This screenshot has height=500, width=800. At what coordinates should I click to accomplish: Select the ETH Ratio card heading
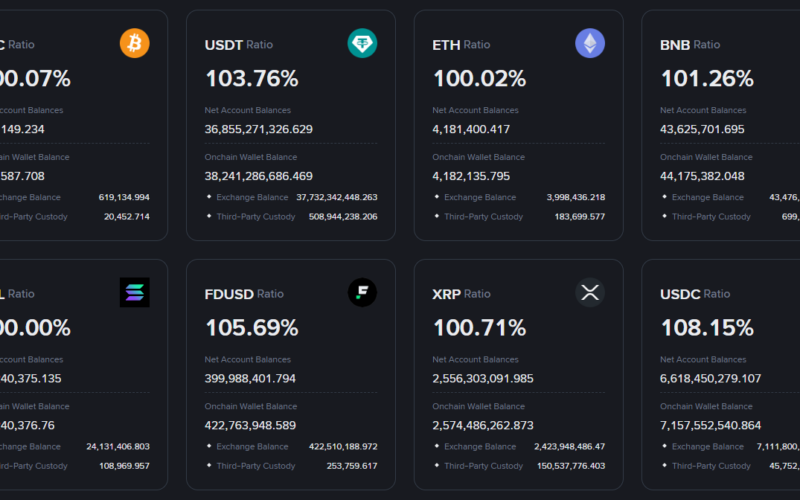coord(461,45)
